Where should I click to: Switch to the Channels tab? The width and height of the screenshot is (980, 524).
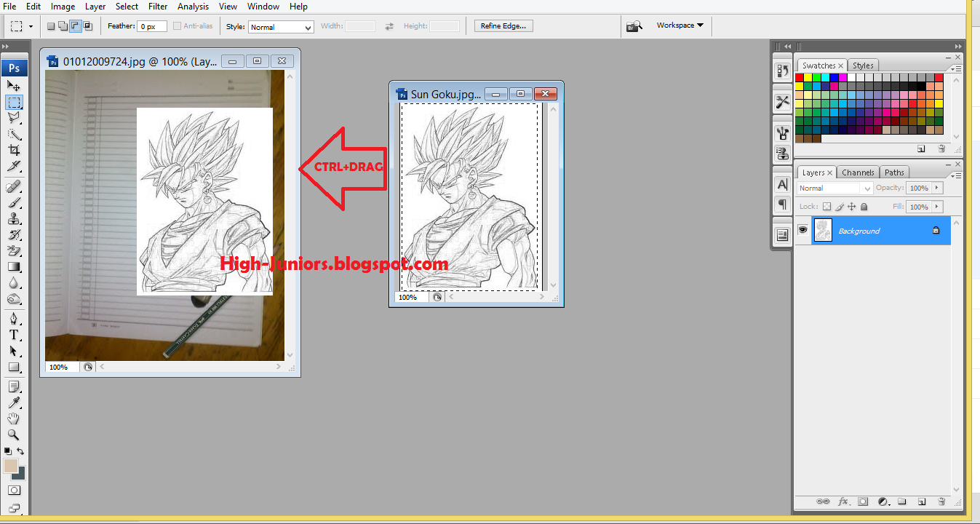858,172
